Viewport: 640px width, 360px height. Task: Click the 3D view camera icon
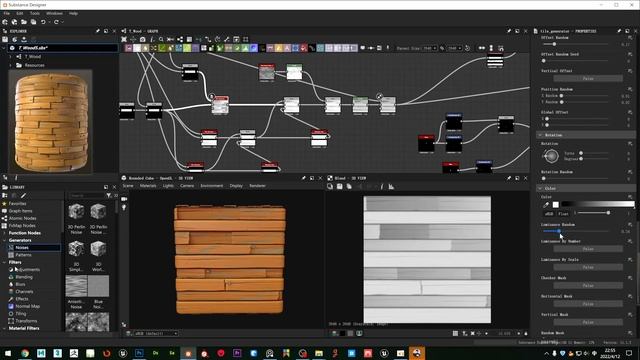pyautogui.click(x=124, y=199)
